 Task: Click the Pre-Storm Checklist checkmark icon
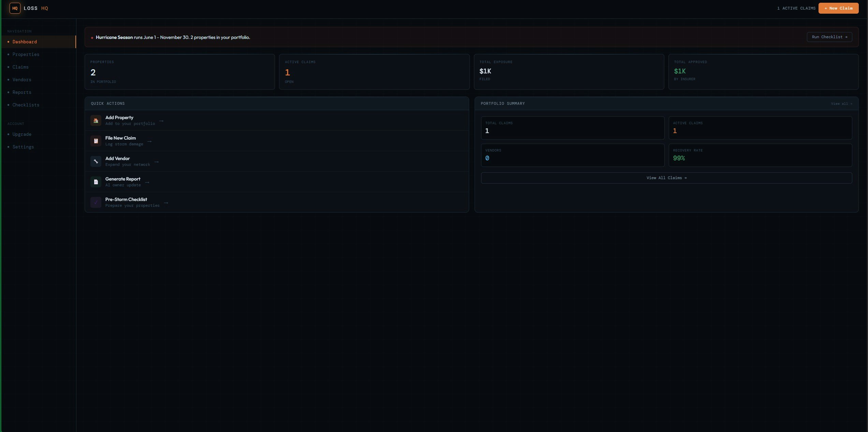[x=96, y=202]
